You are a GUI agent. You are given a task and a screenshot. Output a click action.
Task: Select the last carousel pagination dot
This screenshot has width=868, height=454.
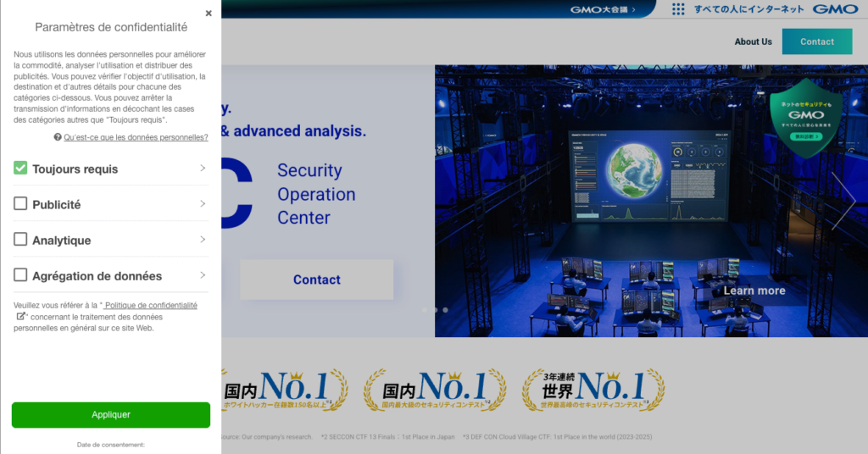point(445,310)
